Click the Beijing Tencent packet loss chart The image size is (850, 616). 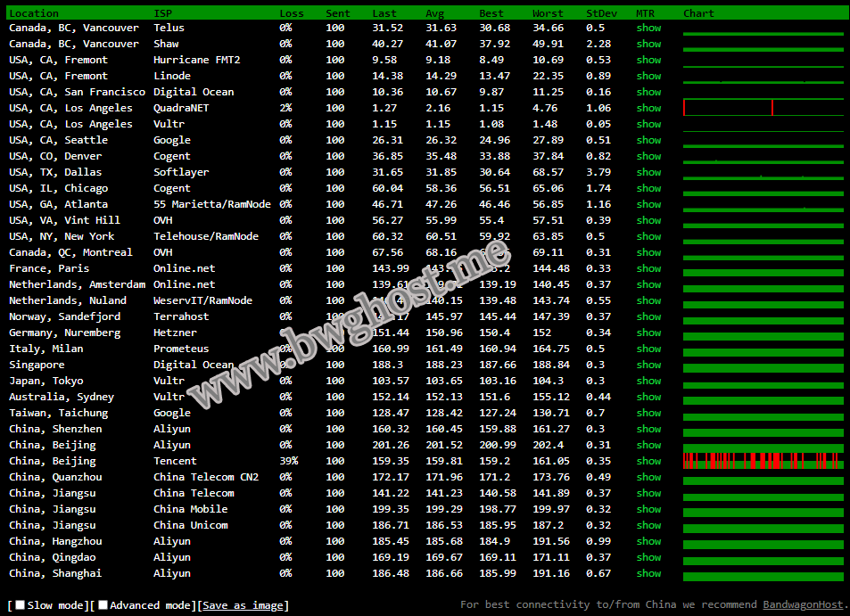click(763, 461)
